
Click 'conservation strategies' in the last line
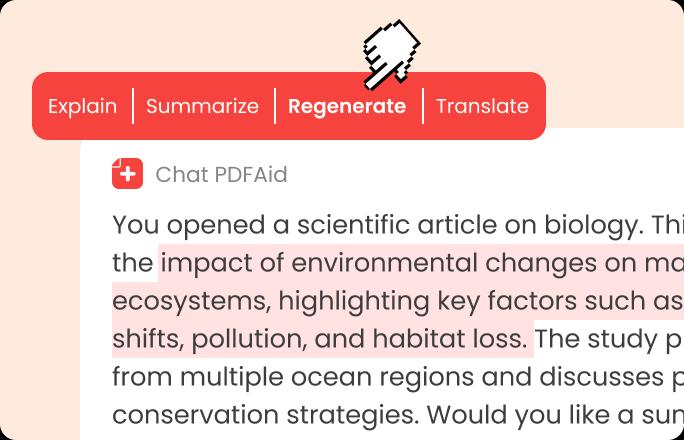[266, 414]
